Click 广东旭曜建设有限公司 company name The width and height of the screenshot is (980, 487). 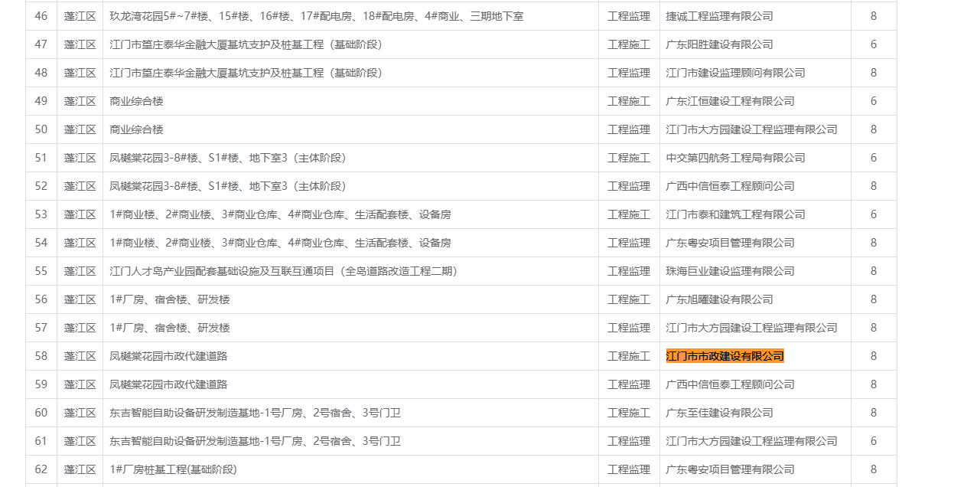point(719,299)
